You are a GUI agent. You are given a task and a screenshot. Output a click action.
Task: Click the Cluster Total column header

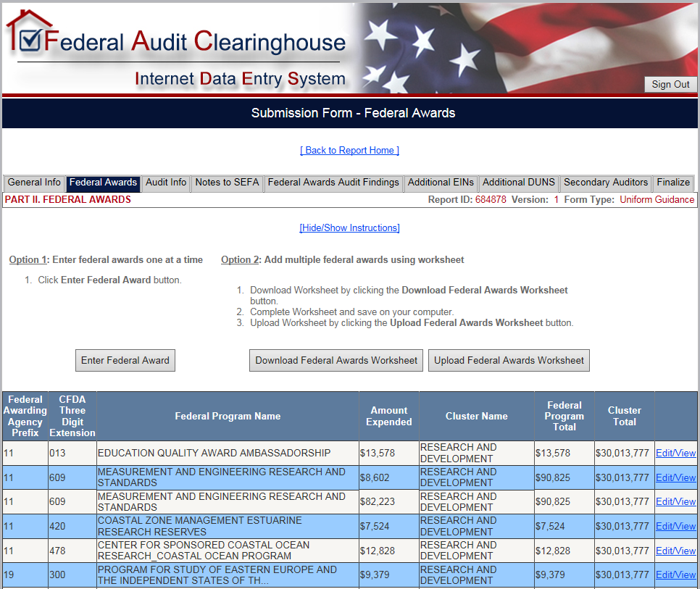(x=624, y=417)
